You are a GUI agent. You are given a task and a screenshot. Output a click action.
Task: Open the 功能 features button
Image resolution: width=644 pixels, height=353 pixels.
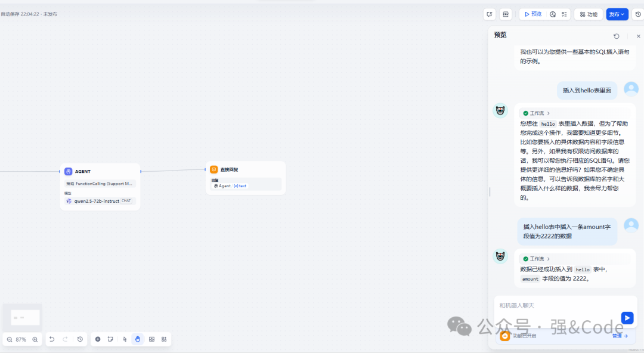click(589, 14)
